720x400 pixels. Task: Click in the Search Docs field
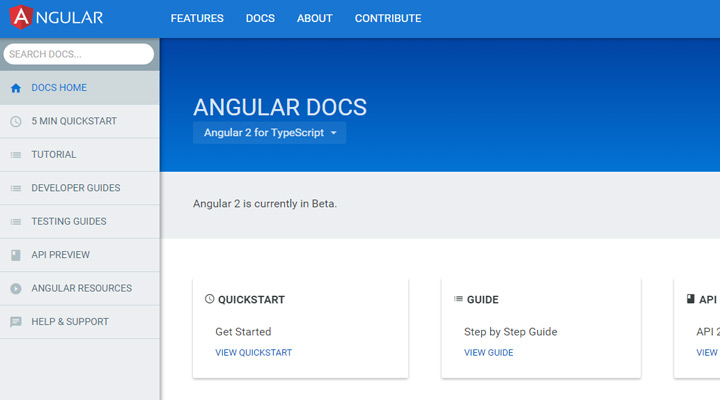[x=79, y=54]
